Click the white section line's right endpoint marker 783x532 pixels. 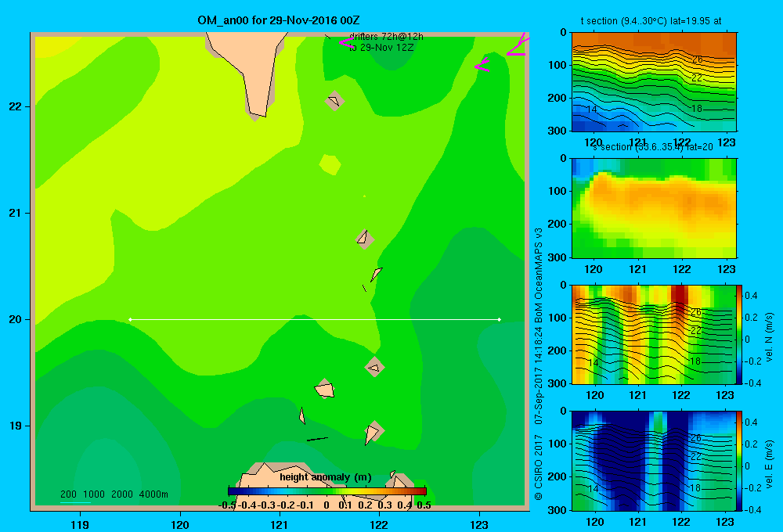click(500, 319)
